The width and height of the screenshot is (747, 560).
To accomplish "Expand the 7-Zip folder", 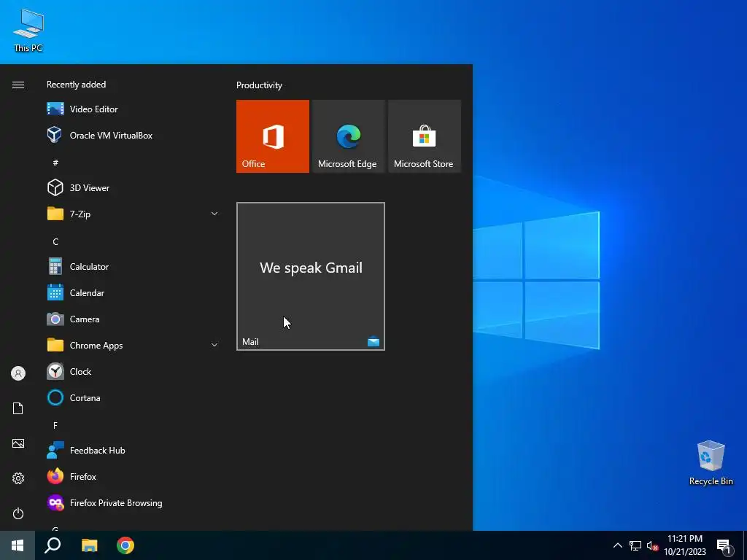I will click(x=133, y=214).
